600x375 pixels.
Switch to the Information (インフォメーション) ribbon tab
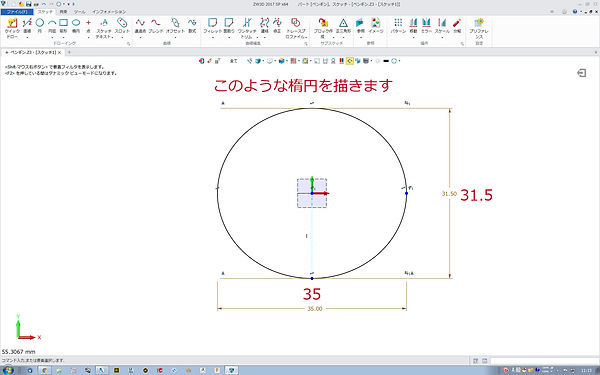[109, 12]
